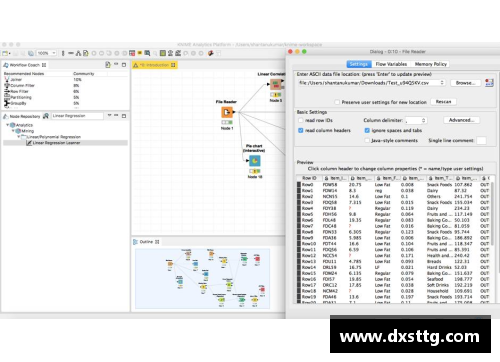Click the Linear Regression search field
500x362 pixels.
click(77, 116)
